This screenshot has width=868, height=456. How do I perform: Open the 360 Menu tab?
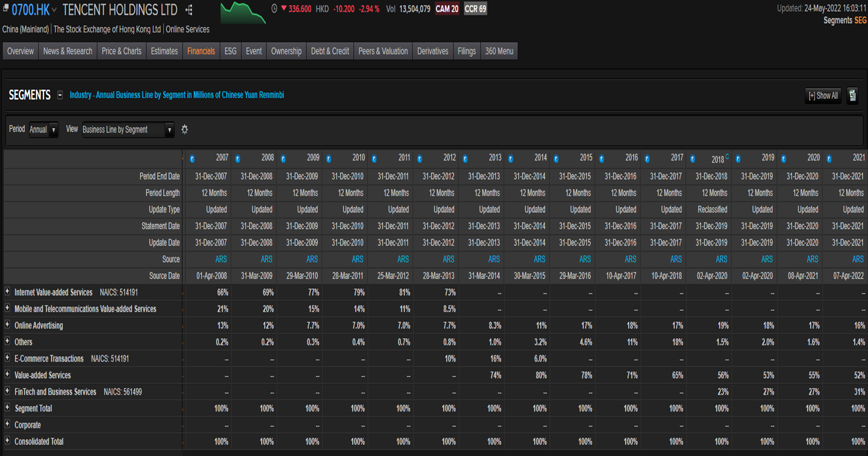[x=499, y=51]
